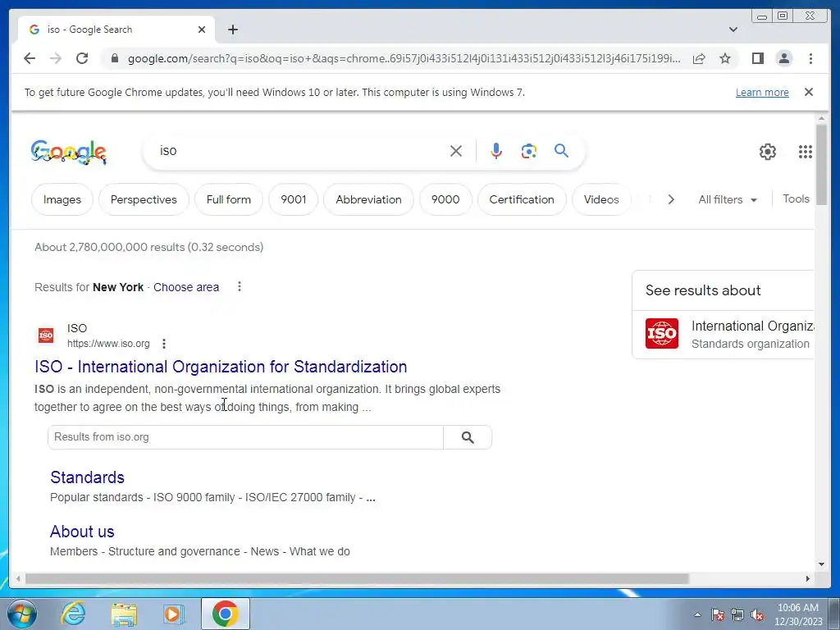Open 'About this result' dots beside iso.org
Screen dimensions: 840x630
[x=164, y=344]
